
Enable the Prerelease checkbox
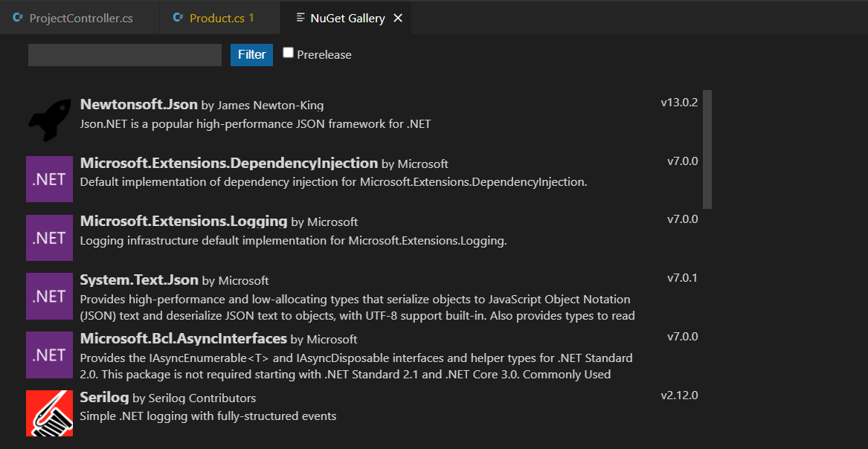click(x=288, y=53)
